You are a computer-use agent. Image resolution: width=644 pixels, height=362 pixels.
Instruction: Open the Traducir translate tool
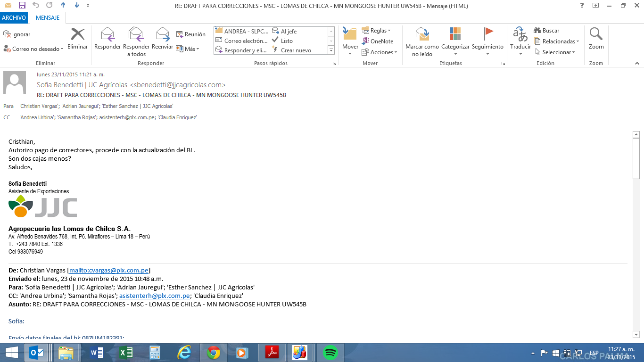tap(520, 35)
